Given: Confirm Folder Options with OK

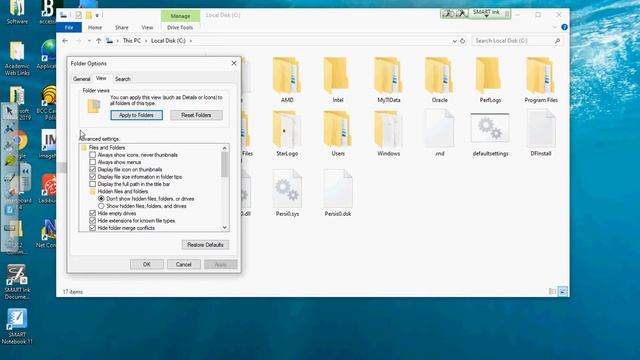Looking at the screenshot, I should tap(147, 264).
